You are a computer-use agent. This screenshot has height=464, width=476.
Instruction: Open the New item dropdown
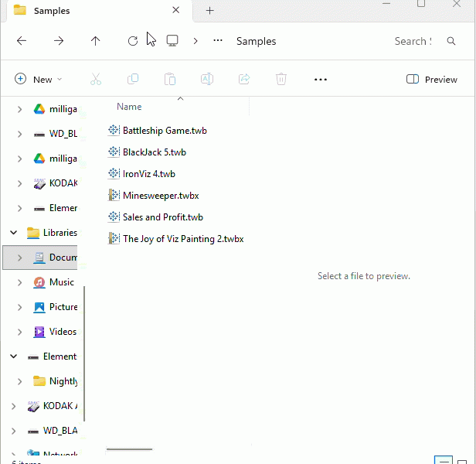[39, 80]
